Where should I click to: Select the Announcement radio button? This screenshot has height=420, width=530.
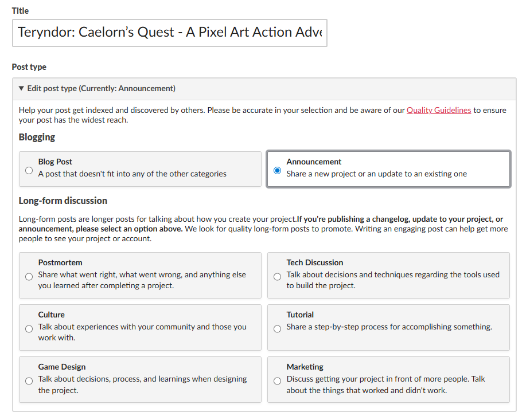278,170
